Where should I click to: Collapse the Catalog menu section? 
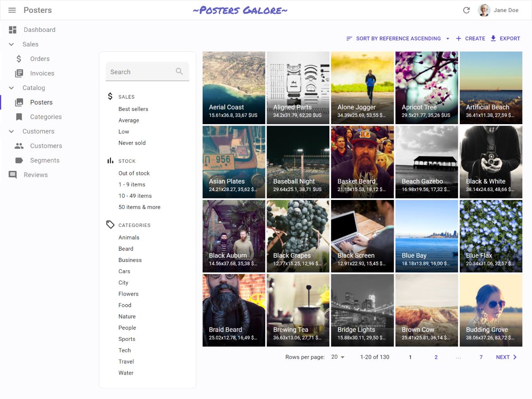12,88
